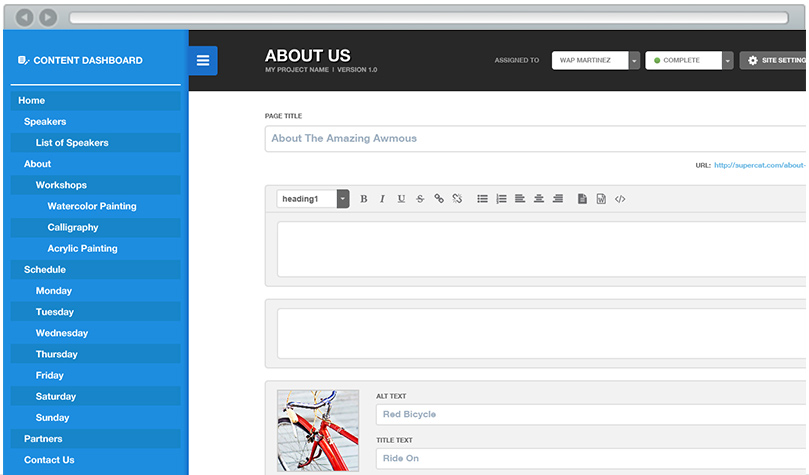Remove link with the unlink icon

pos(457,199)
